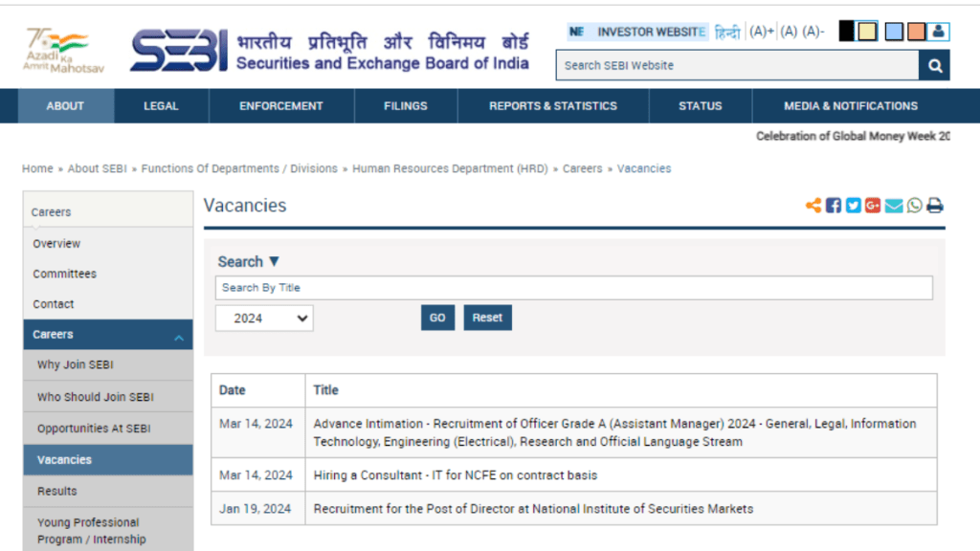Decrease font size with (A)-

(813, 32)
